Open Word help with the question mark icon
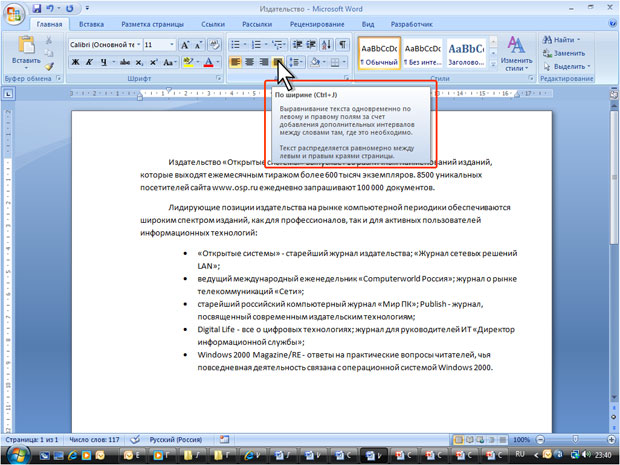The height and width of the screenshot is (465, 620). pos(612,23)
